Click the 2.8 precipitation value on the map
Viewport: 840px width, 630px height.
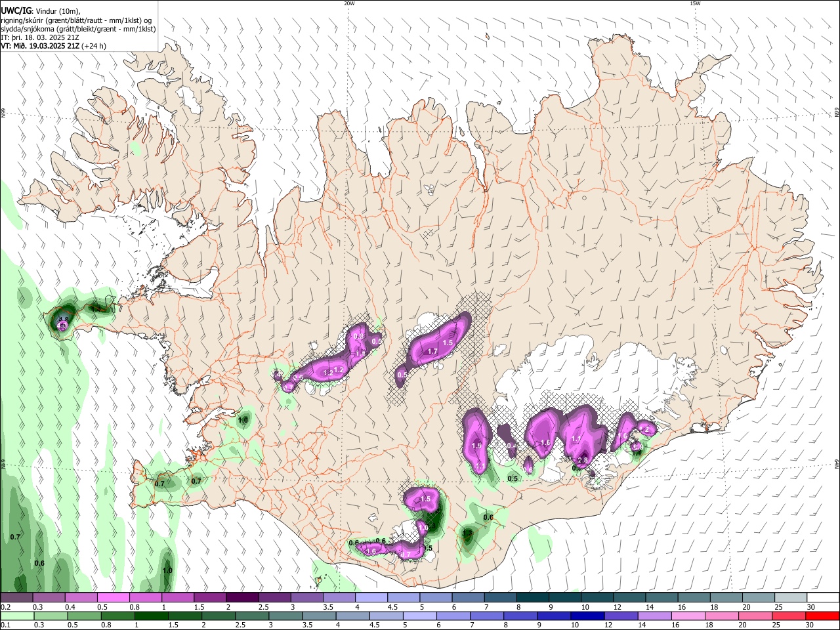582,460
